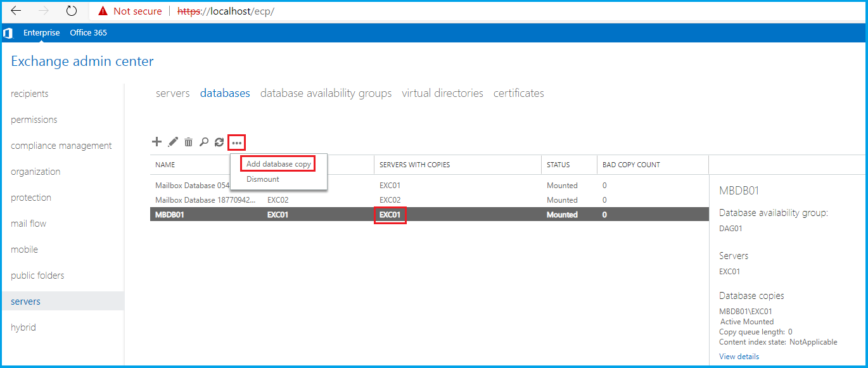Switch to the database availability groups tab

point(326,93)
